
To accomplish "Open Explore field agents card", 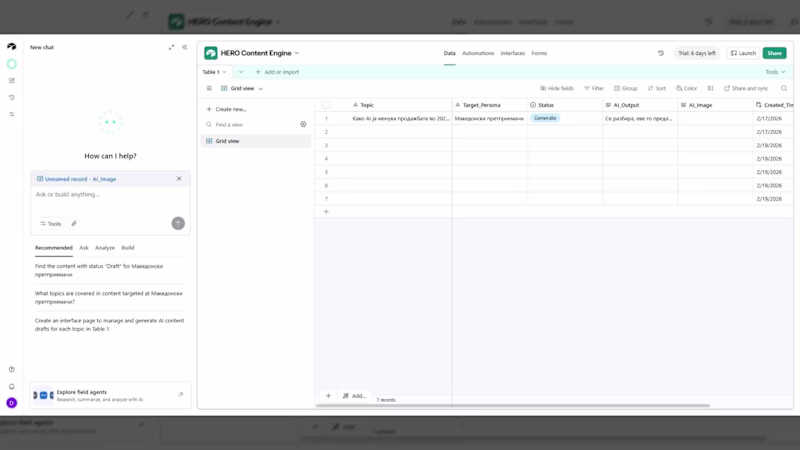I will coord(110,395).
